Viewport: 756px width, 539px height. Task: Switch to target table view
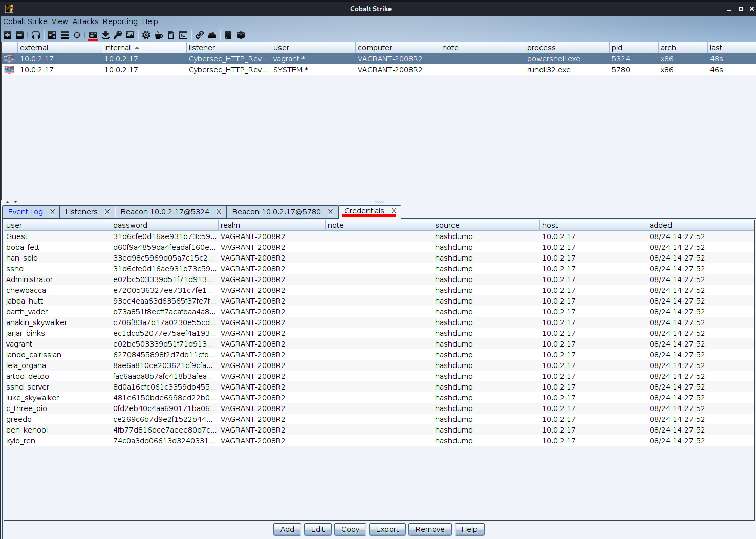(77, 35)
